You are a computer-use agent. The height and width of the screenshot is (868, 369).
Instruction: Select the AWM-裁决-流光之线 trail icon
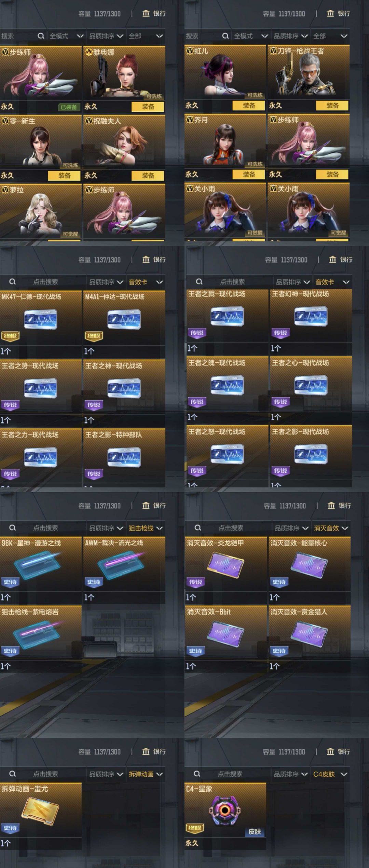pyautogui.click(x=121, y=564)
